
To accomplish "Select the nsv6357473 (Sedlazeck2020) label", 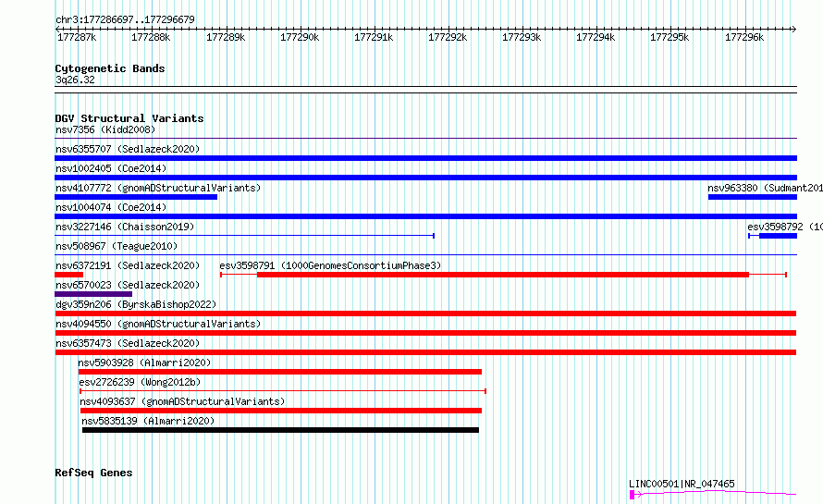I will 128,343.
